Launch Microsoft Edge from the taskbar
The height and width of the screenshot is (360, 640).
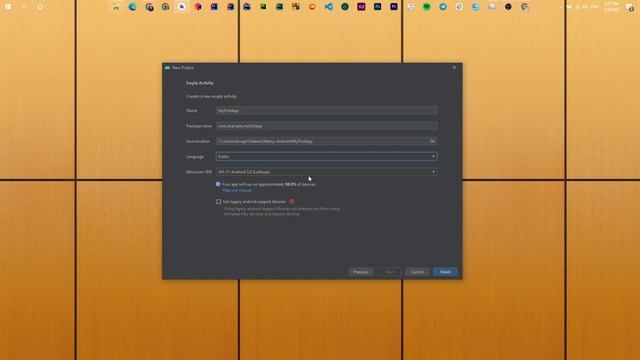coord(133,7)
